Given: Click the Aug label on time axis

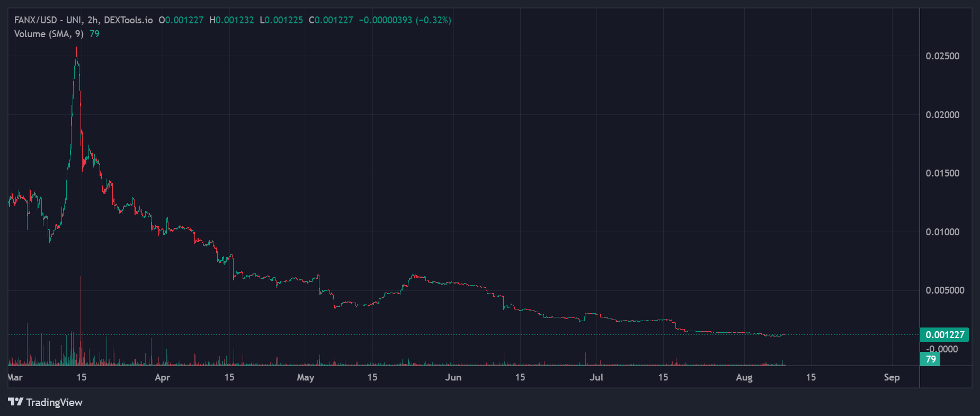Looking at the screenshot, I should coord(744,377).
